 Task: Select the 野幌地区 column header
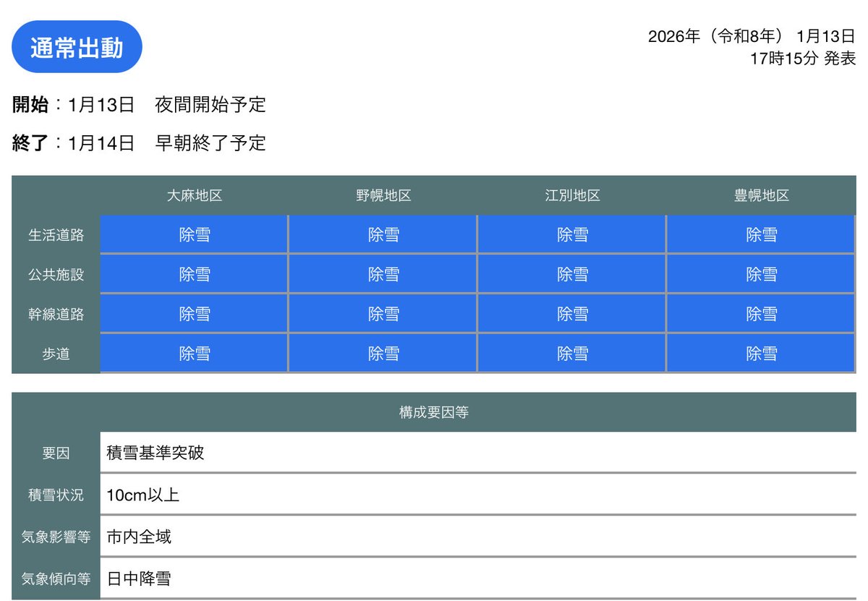click(383, 195)
